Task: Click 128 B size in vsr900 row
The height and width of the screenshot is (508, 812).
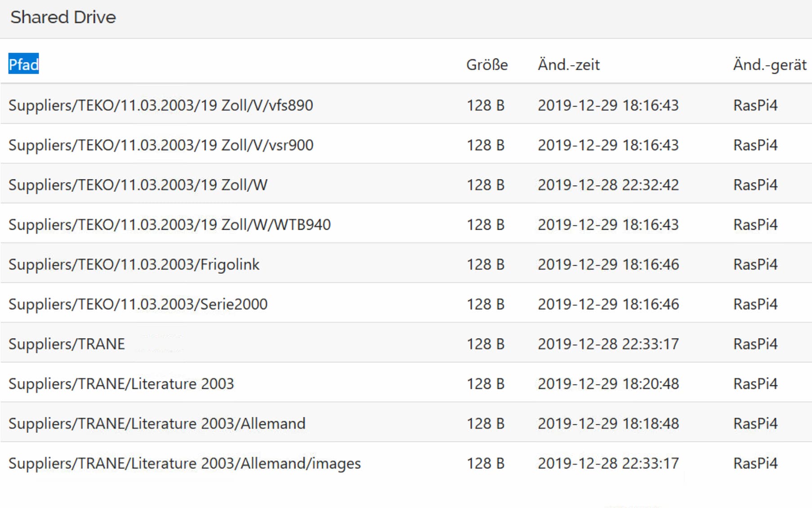Action: point(486,145)
